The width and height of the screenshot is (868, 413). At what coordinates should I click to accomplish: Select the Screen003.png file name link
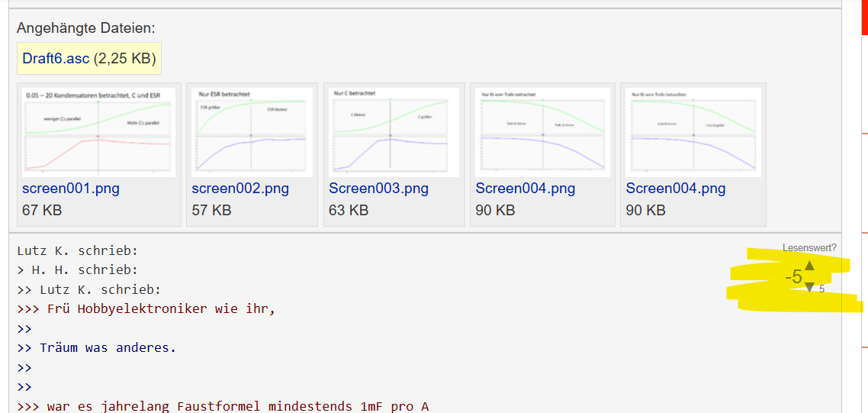pyautogui.click(x=378, y=189)
